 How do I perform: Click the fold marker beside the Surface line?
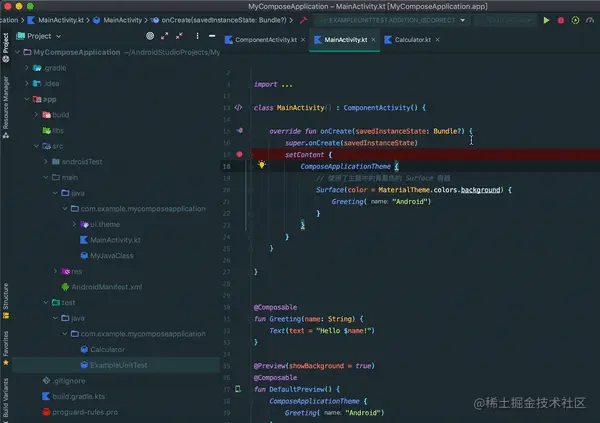[x=251, y=190]
